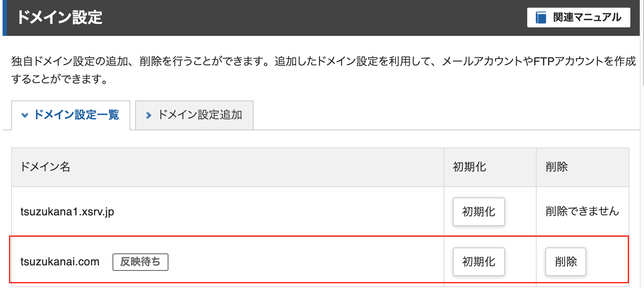644x288 pixels.
Task: Click the blue accent bar beside ドメイン設定 heading
Action: point(5,18)
